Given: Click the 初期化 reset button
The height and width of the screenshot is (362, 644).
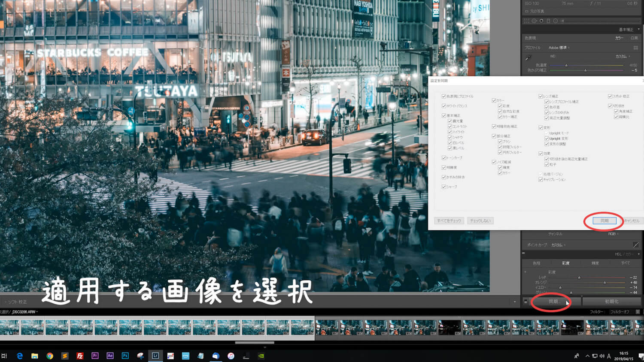Looking at the screenshot, I should 612,302.
